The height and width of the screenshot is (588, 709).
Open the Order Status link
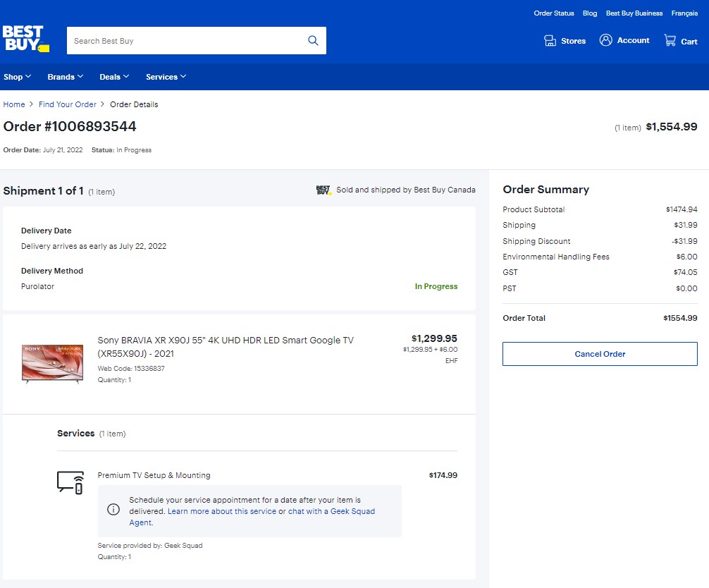tap(554, 13)
